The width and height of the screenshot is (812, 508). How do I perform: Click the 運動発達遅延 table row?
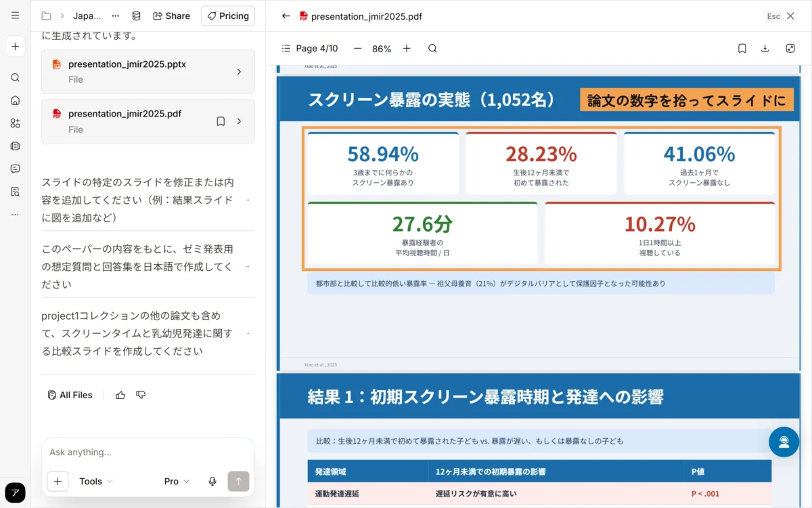tap(539, 494)
